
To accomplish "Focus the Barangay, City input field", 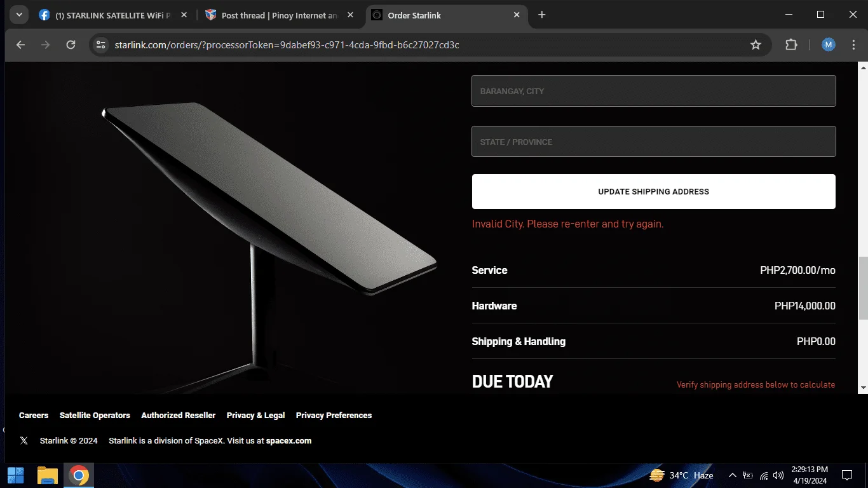I will pyautogui.click(x=653, y=91).
